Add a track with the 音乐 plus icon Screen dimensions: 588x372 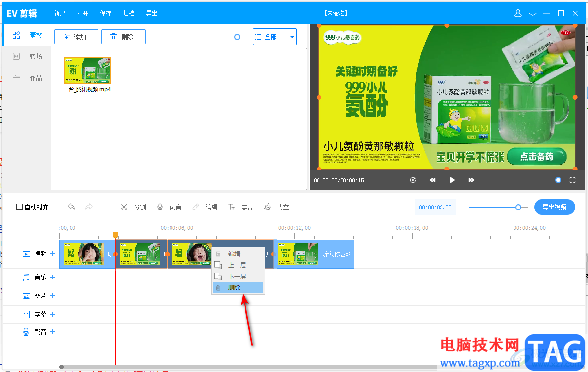(52, 277)
